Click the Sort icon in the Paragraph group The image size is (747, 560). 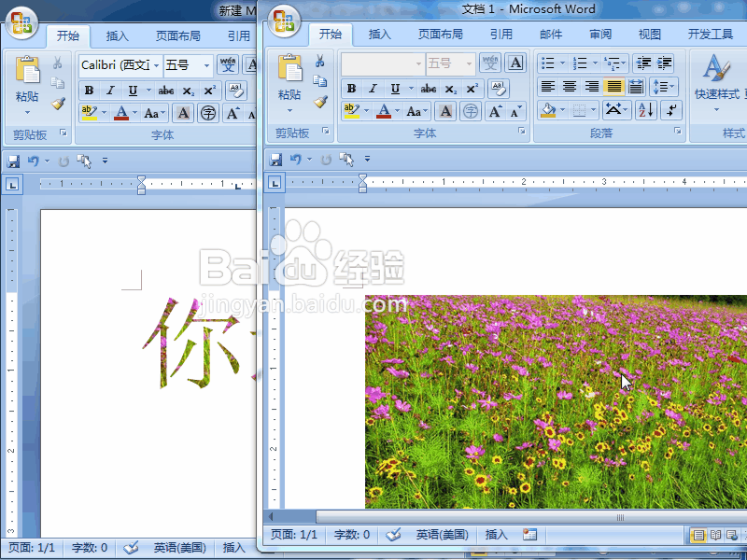pos(644,109)
